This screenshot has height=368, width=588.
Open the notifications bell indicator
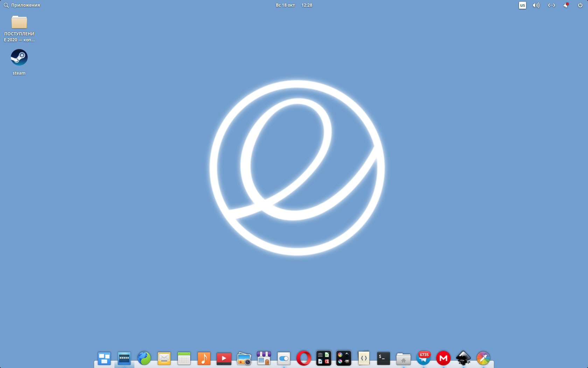click(566, 5)
